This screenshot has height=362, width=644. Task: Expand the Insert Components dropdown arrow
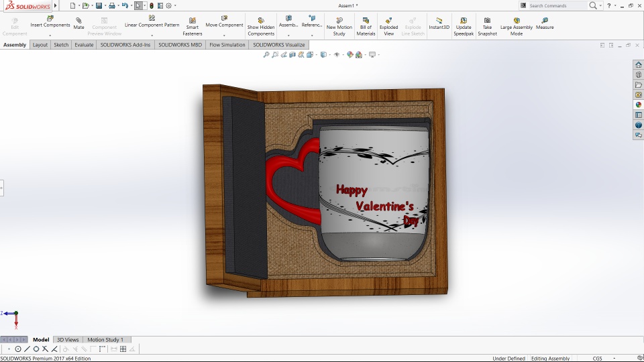point(50,35)
